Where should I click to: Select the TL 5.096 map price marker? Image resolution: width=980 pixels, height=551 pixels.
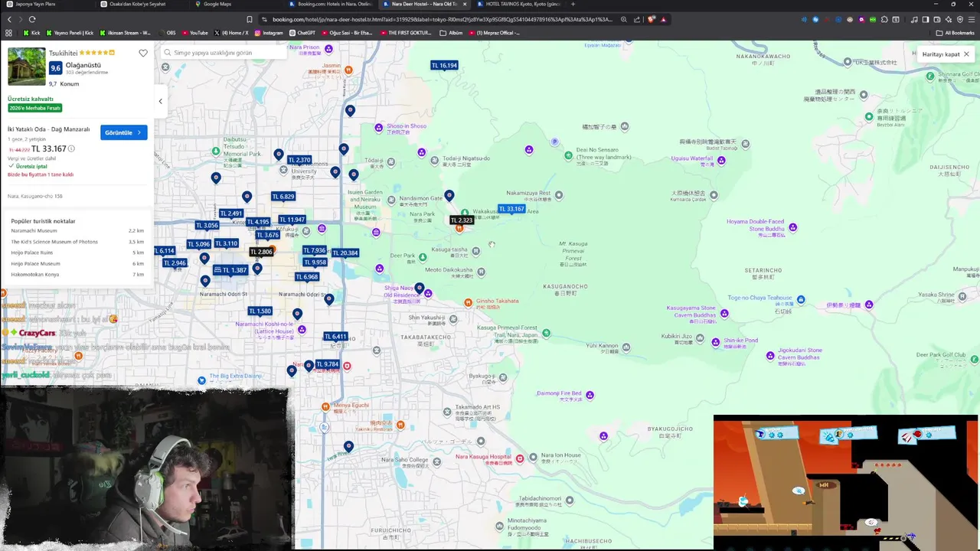click(198, 244)
